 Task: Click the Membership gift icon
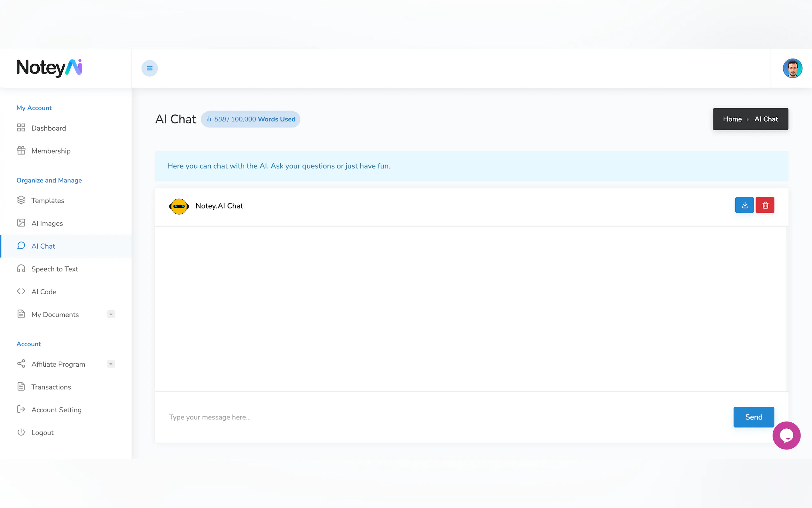point(21,151)
